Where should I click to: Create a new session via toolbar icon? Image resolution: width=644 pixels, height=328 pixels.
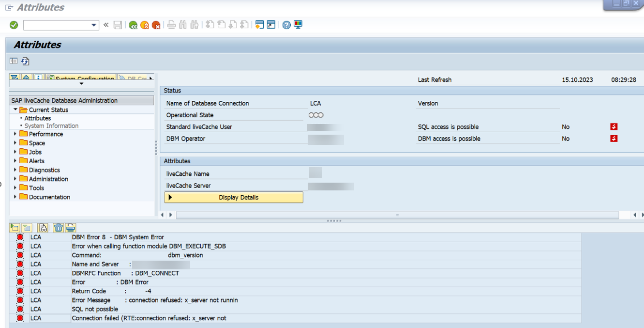tap(259, 25)
